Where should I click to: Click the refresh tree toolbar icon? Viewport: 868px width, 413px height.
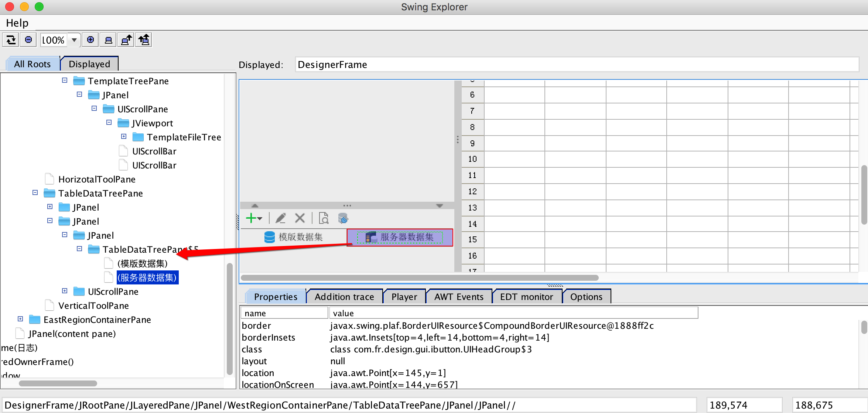coord(11,40)
